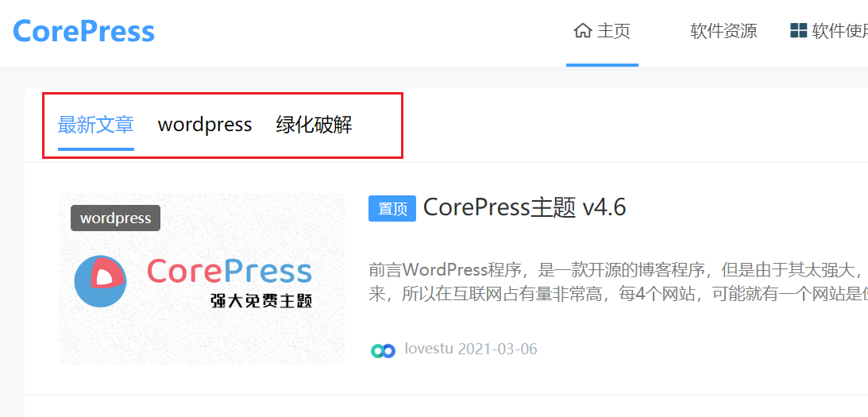Click the 置顶 pinned badge
The height and width of the screenshot is (417, 868).
click(x=392, y=209)
